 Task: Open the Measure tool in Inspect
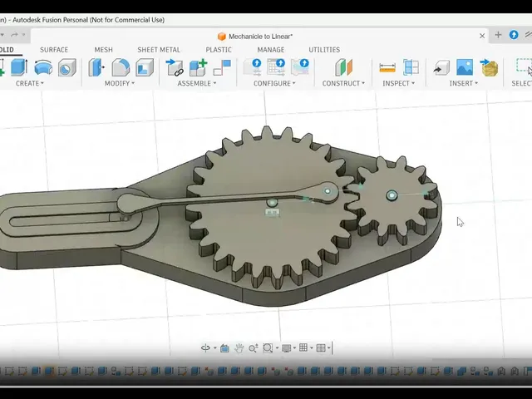point(387,67)
